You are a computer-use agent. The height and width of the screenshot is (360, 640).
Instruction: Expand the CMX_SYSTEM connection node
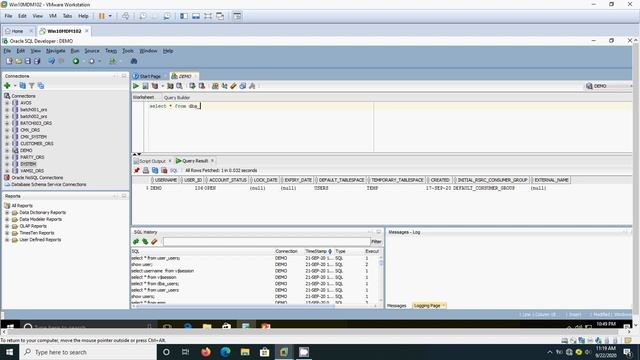(x=7, y=137)
